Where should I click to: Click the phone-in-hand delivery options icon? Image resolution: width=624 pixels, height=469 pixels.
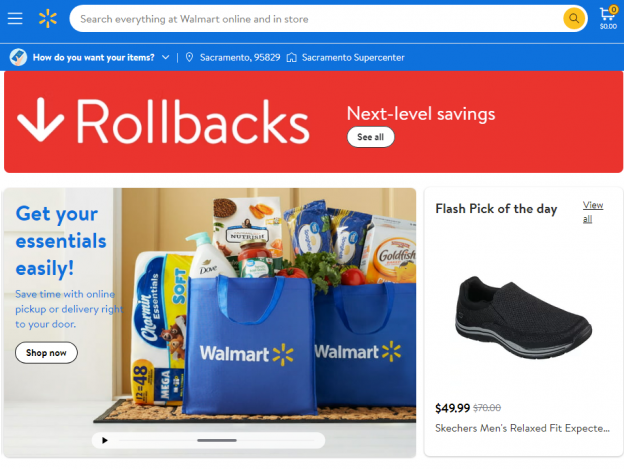(18, 57)
